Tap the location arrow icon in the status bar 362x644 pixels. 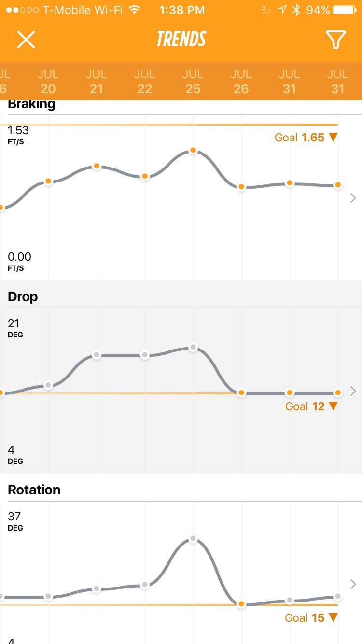(x=282, y=9)
